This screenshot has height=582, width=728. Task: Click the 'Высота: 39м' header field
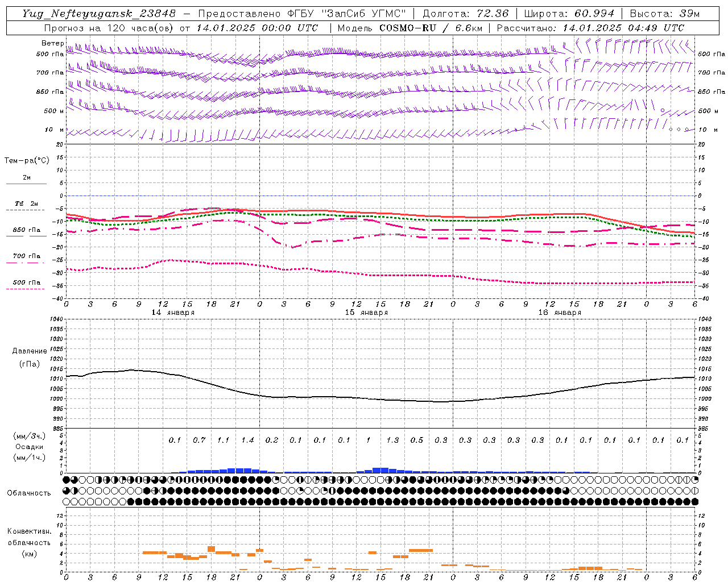click(x=665, y=14)
